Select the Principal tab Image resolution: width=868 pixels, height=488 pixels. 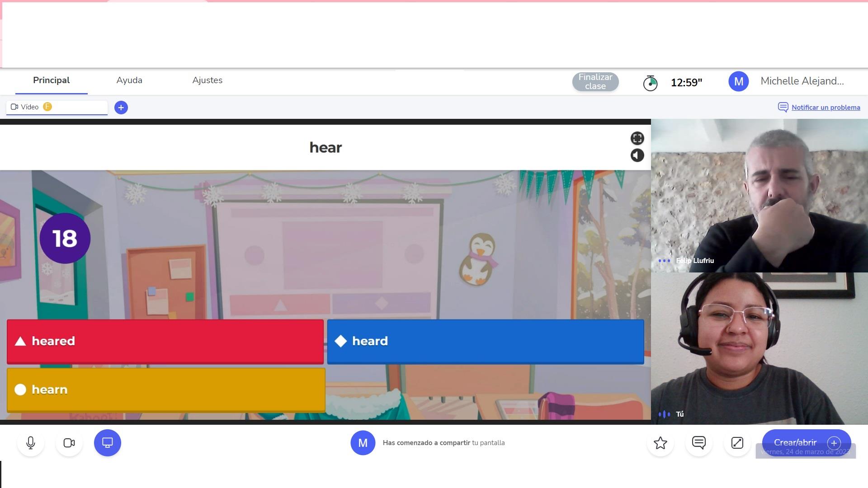pos(51,80)
